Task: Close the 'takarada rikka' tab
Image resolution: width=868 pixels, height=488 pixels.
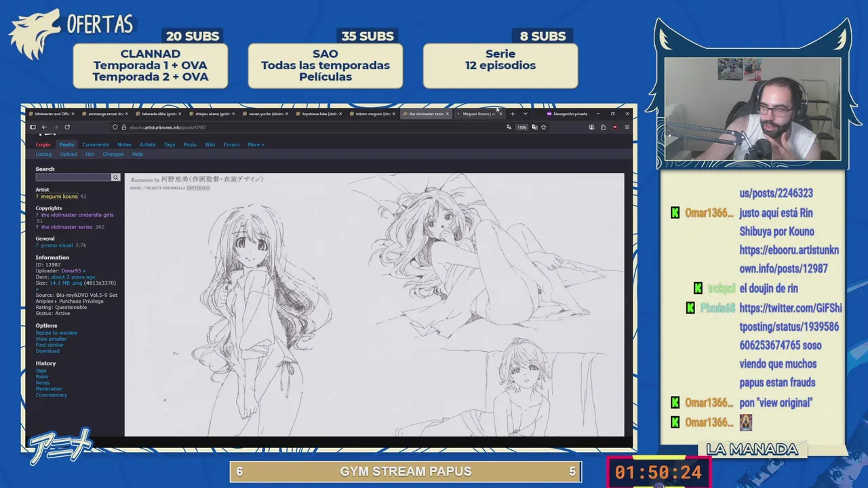Action: (x=180, y=114)
